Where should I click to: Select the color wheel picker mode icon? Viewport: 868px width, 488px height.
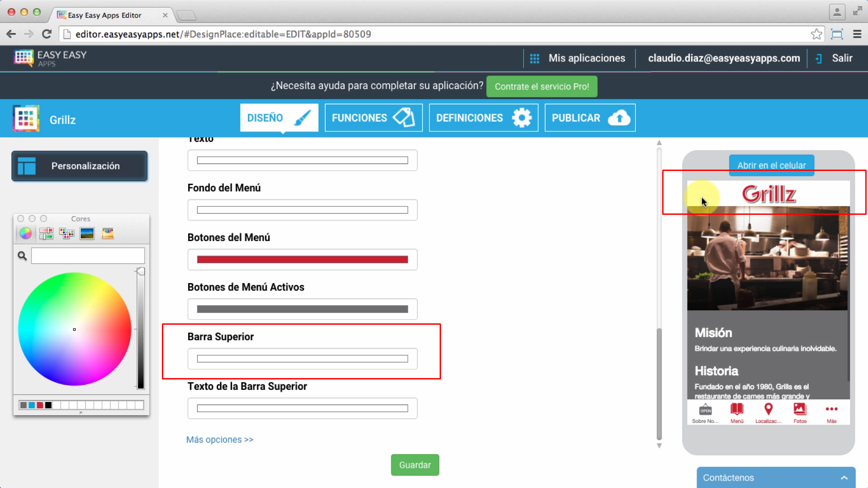click(26, 233)
